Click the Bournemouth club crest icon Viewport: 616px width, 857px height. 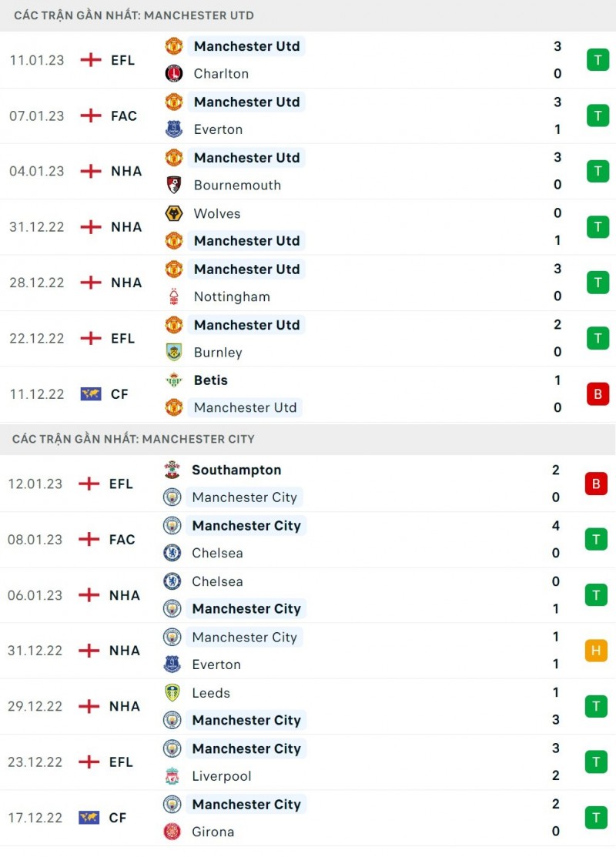pos(174,185)
